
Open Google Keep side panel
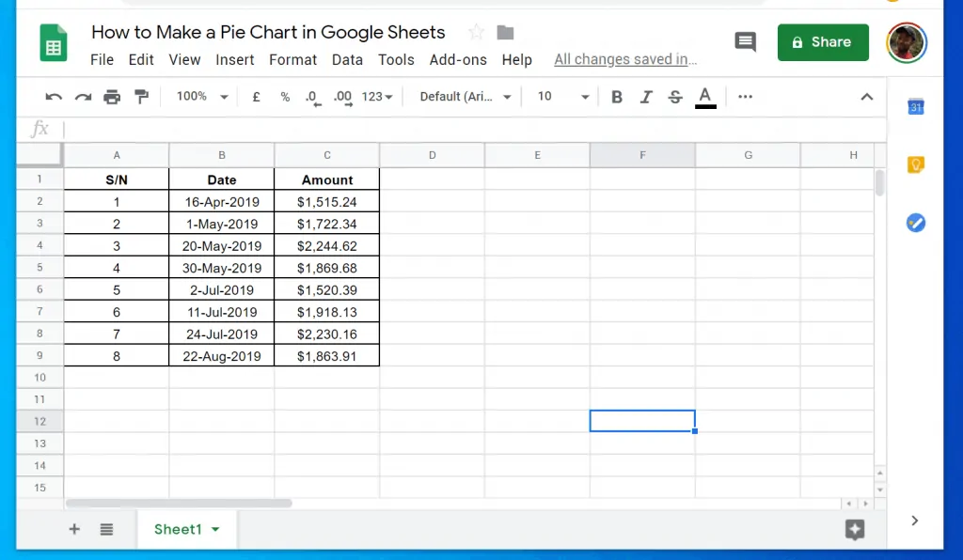(915, 164)
